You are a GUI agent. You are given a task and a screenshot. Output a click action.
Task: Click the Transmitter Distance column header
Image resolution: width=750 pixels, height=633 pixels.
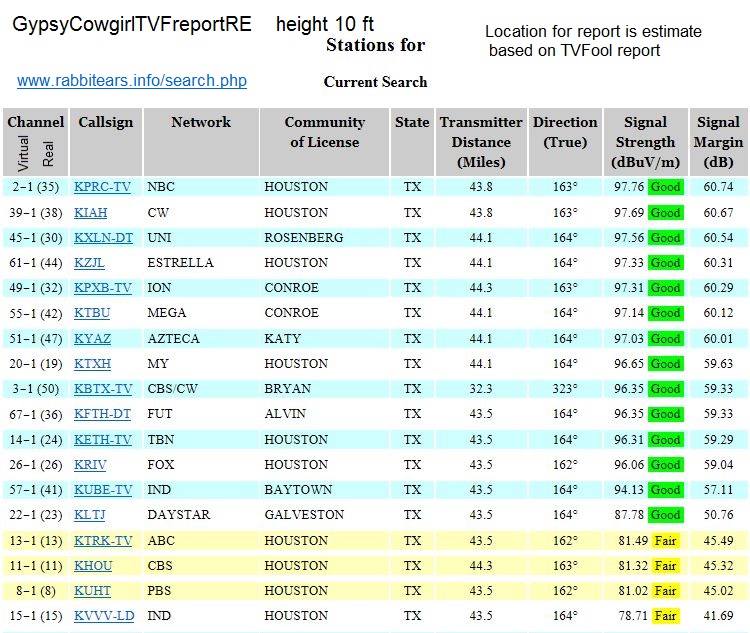[x=481, y=142]
